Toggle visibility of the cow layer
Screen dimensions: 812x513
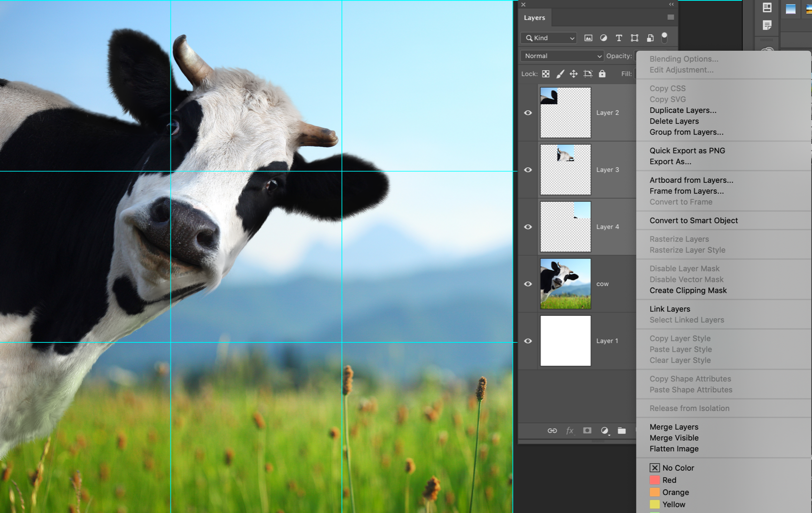click(x=528, y=284)
